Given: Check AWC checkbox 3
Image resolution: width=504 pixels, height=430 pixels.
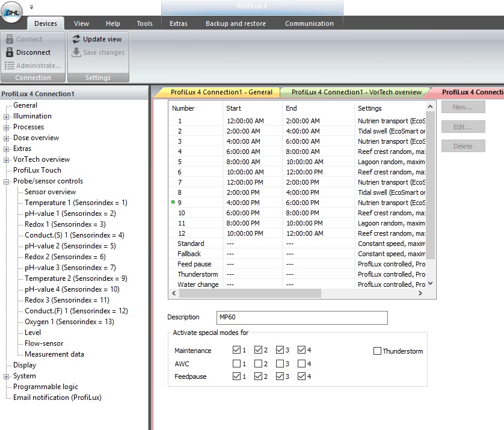Looking at the screenshot, I should click(x=280, y=363).
